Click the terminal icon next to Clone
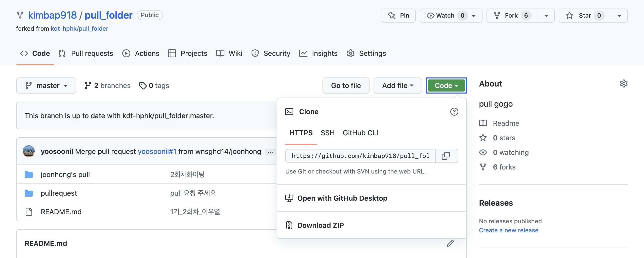This screenshot has width=644, height=258. [x=289, y=112]
